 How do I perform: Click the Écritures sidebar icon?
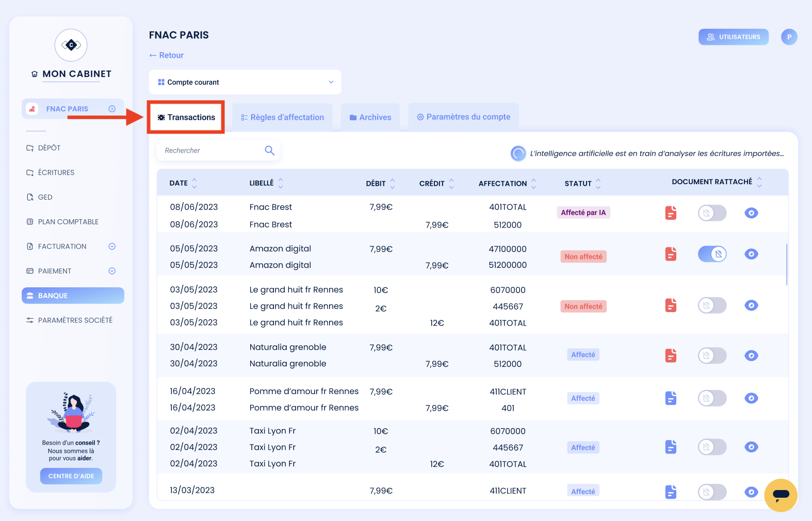point(30,172)
